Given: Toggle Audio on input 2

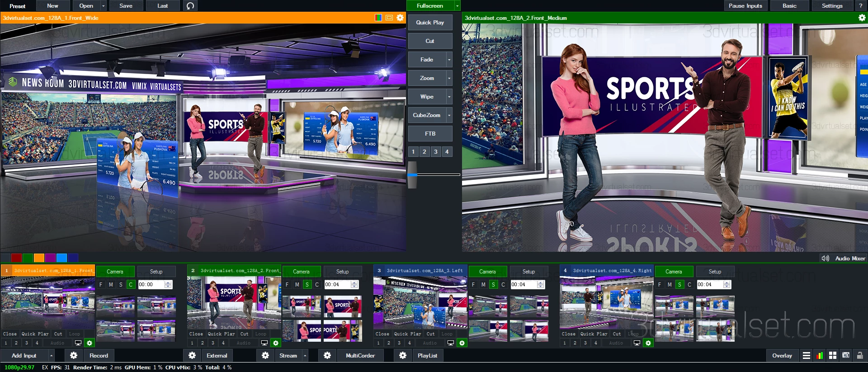Looking at the screenshot, I should 244,343.
